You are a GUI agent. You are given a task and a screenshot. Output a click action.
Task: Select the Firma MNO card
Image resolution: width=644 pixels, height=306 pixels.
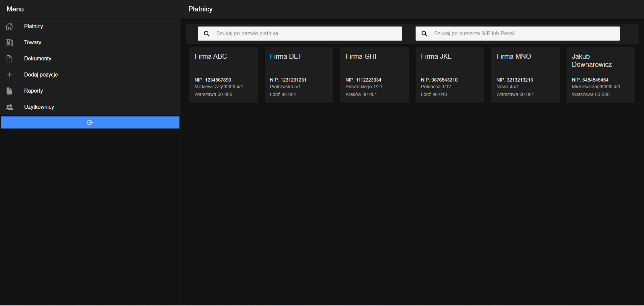point(525,74)
